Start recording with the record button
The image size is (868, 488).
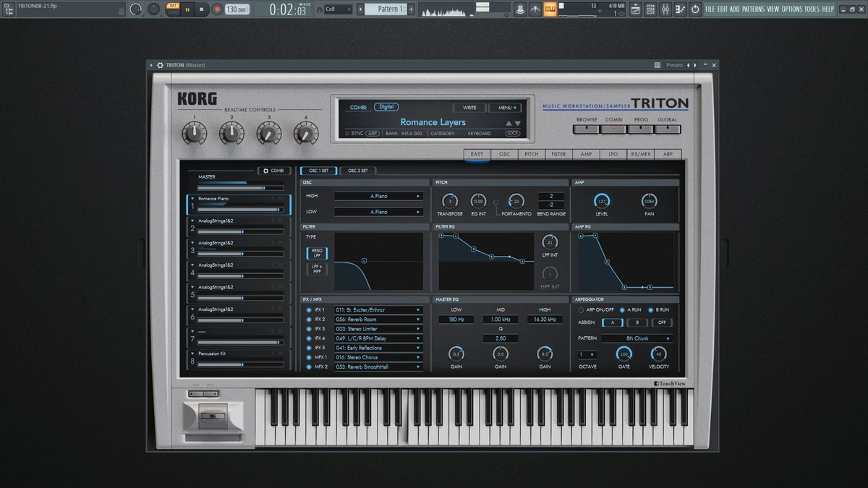pyautogui.click(x=216, y=9)
